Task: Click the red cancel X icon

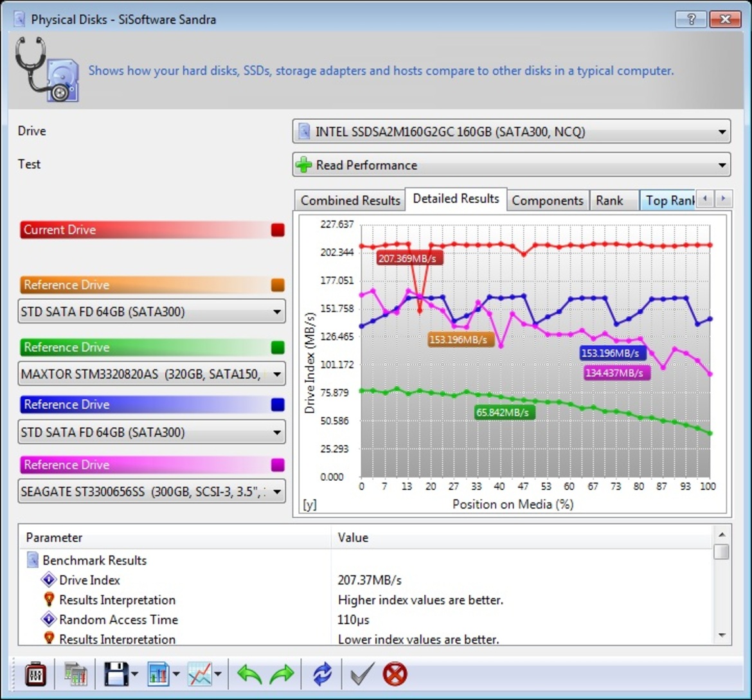Action: pos(395,674)
